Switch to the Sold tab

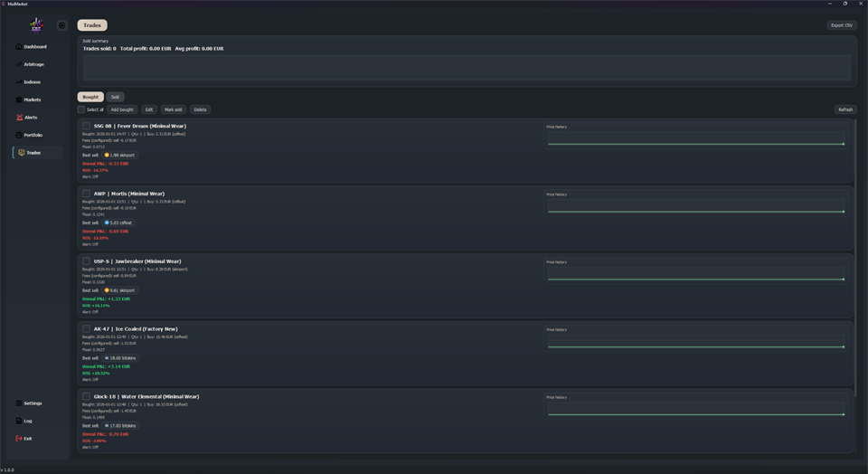[115, 97]
